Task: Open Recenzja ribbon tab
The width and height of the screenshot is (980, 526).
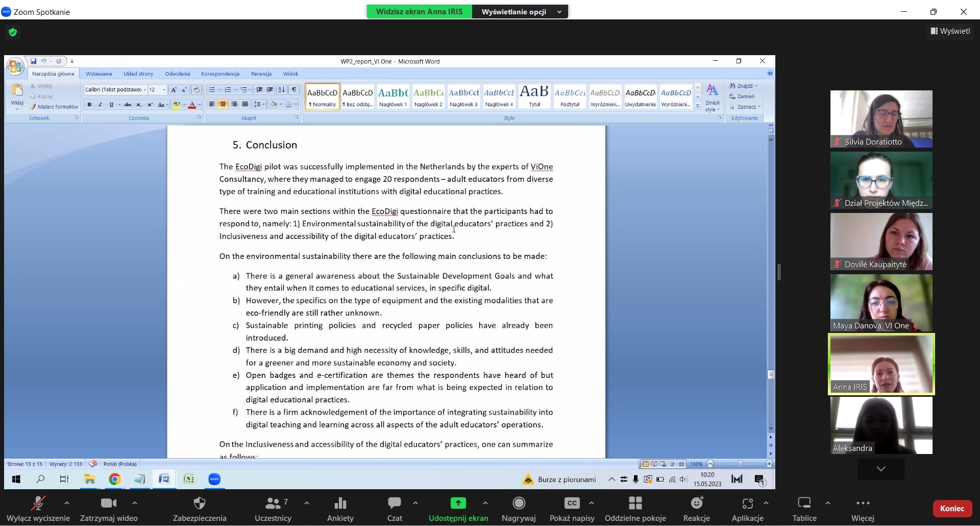Action: [x=261, y=74]
